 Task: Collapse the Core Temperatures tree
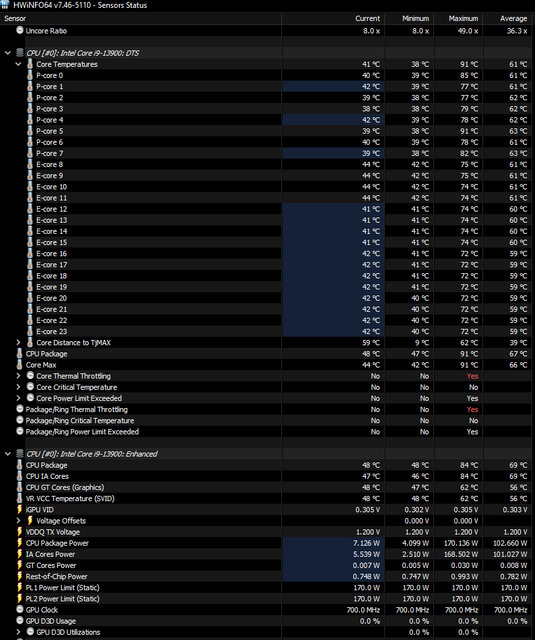(x=18, y=64)
